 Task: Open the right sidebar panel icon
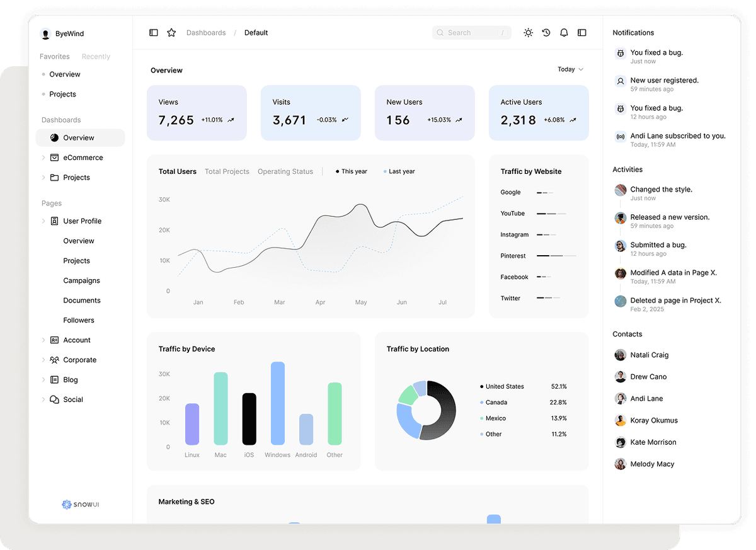point(581,32)
